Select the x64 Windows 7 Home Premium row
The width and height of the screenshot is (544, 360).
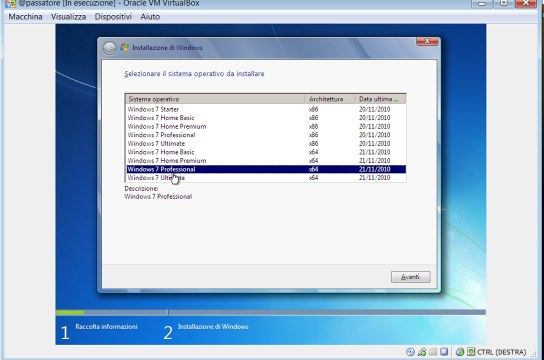(x=266, y=161)
